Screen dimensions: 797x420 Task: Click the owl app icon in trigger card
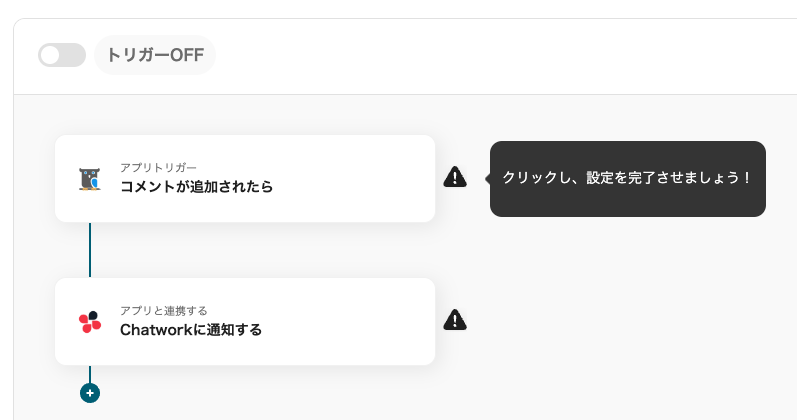click(x=90, y=179)
